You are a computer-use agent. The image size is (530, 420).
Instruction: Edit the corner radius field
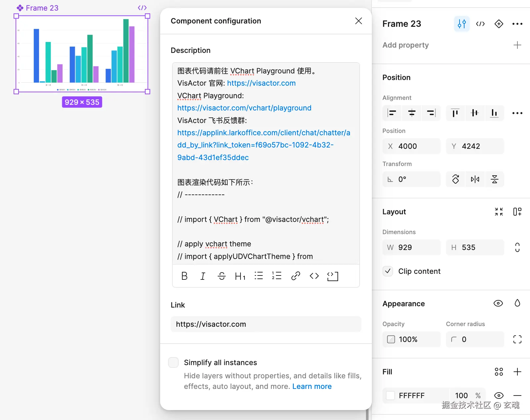475,339
